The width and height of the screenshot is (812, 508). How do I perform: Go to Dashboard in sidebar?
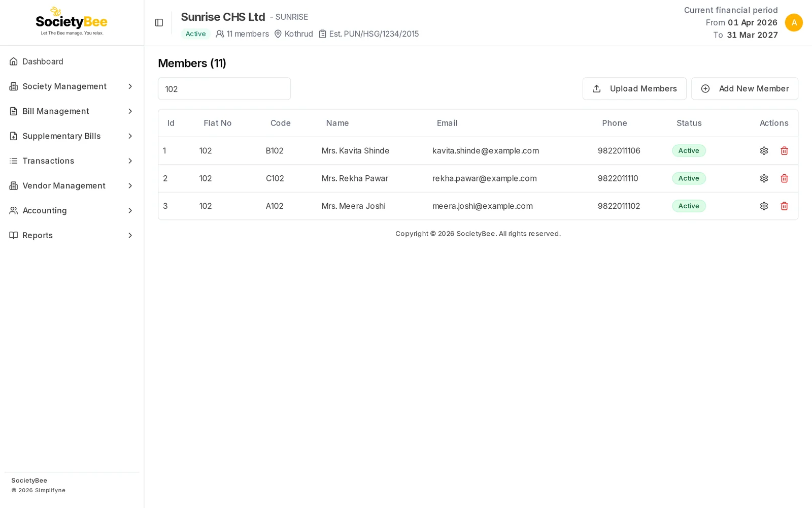(x=72, y=61)
